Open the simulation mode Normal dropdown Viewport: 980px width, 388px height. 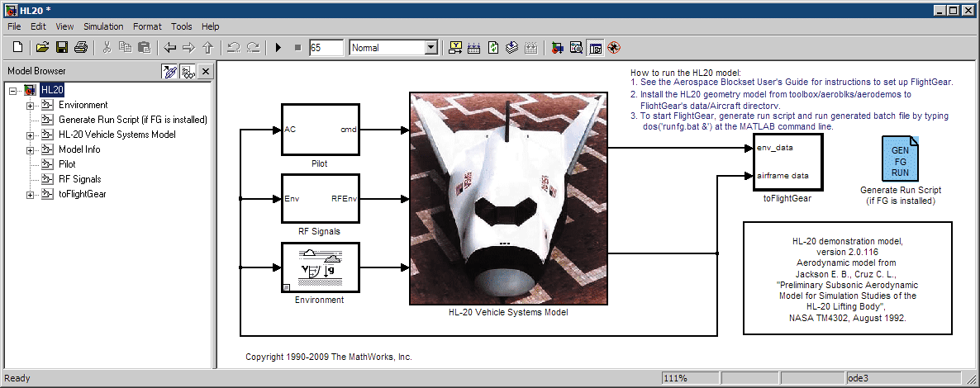[430, 48]
